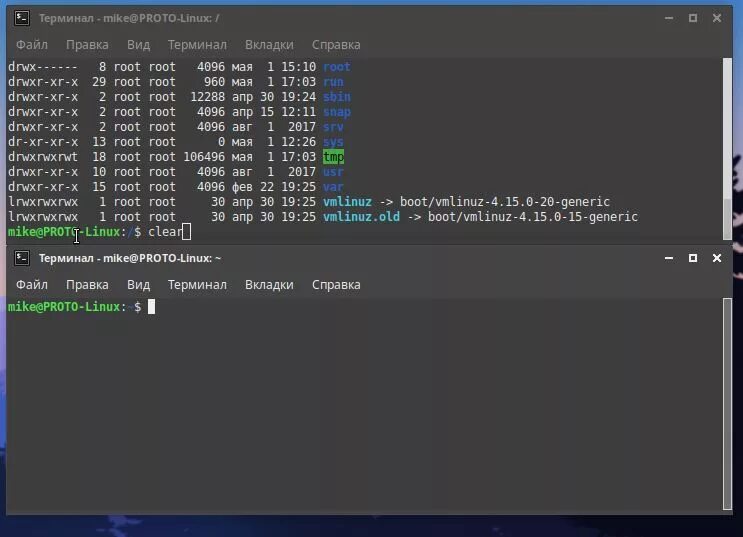Click the 'usr' directory name in listing
743x537 pixels.
(x=333, y=172)
